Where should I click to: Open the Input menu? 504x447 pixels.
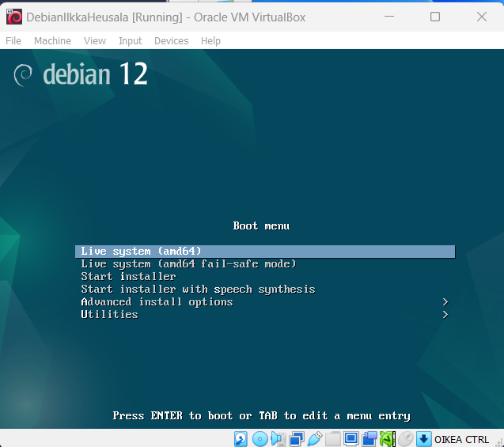(130, 41)
